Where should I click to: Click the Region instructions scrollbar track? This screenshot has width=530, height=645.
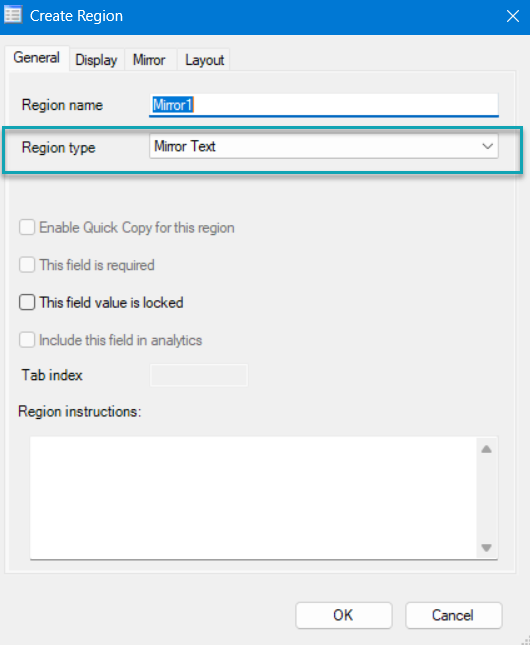click(x=486, y=498)
